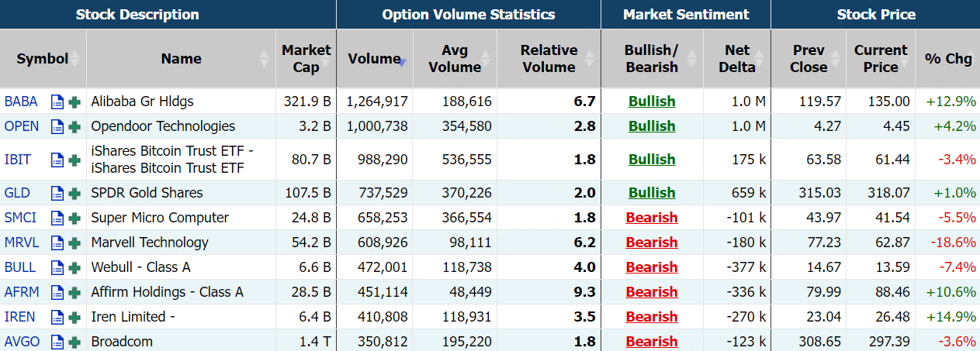
Task: Sort table by Current Price column
Action: click(x=881, y=58)
